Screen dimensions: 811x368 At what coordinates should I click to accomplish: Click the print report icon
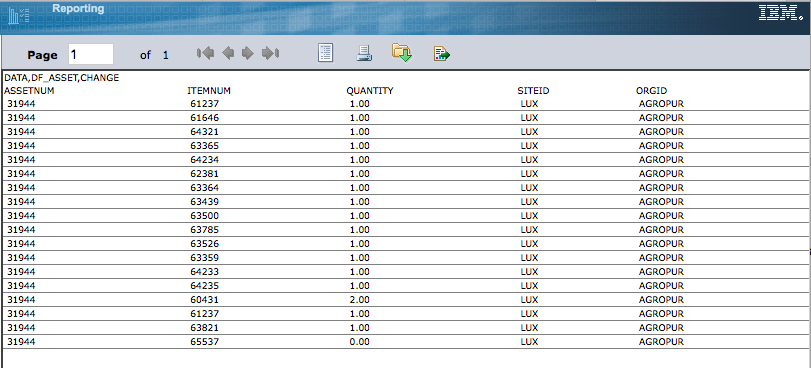point(364,53)
